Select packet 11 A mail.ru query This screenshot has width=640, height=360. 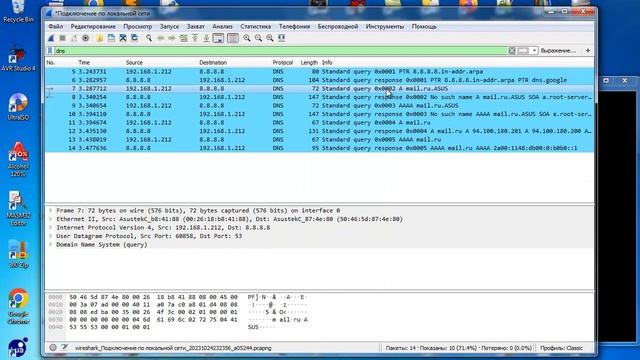click(x=320, y=122)
